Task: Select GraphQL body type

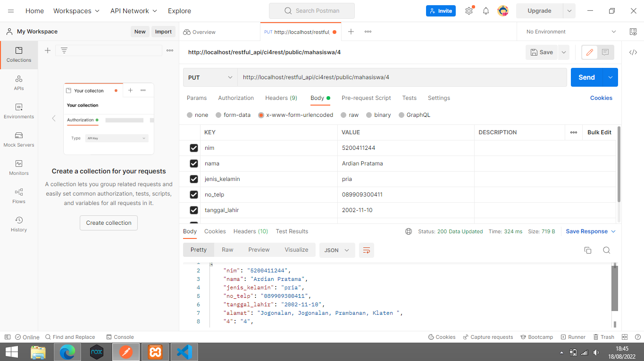Action: [x=415, y=115]
